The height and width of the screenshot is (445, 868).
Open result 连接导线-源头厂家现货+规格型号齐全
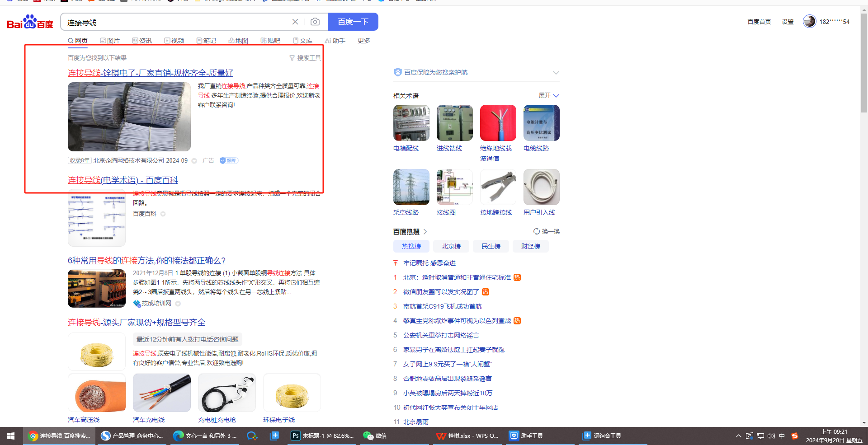(x=137, y=322)
